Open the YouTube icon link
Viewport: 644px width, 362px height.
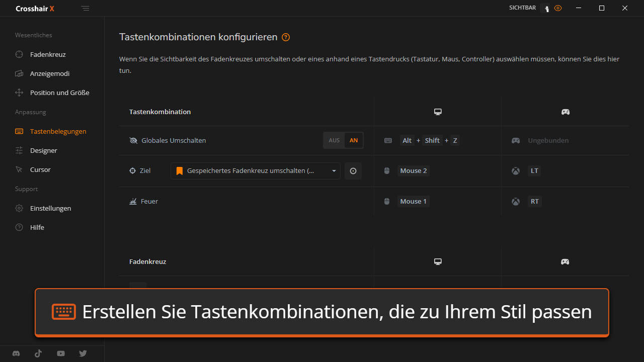(x=61, y=353)
